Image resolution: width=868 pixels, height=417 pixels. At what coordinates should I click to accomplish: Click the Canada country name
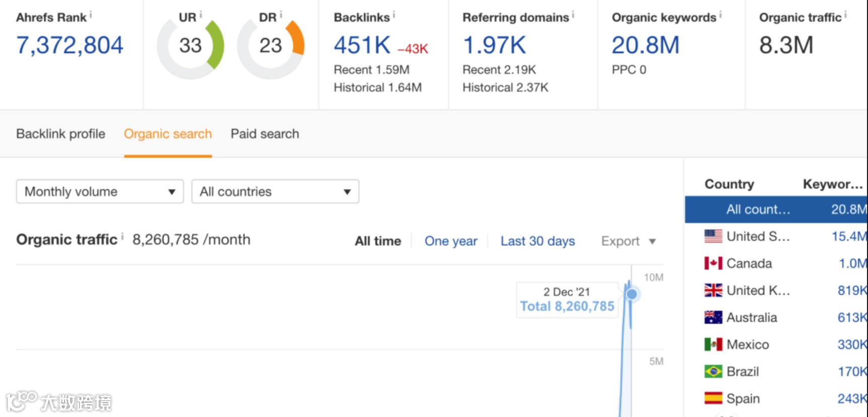coord(749,263)
